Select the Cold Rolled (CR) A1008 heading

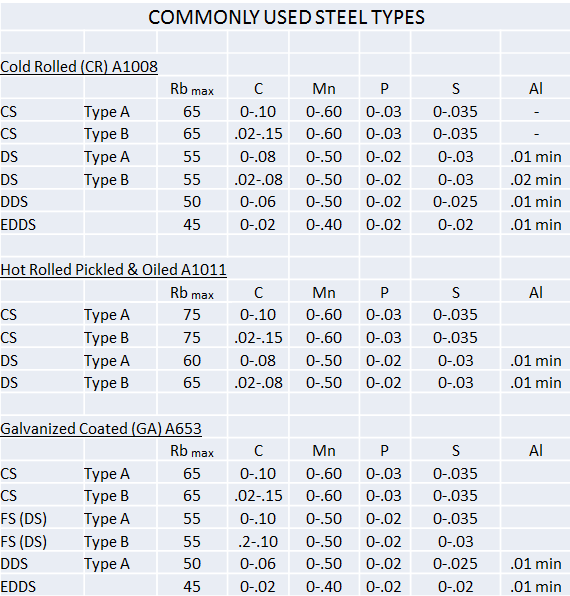point(79,67)
